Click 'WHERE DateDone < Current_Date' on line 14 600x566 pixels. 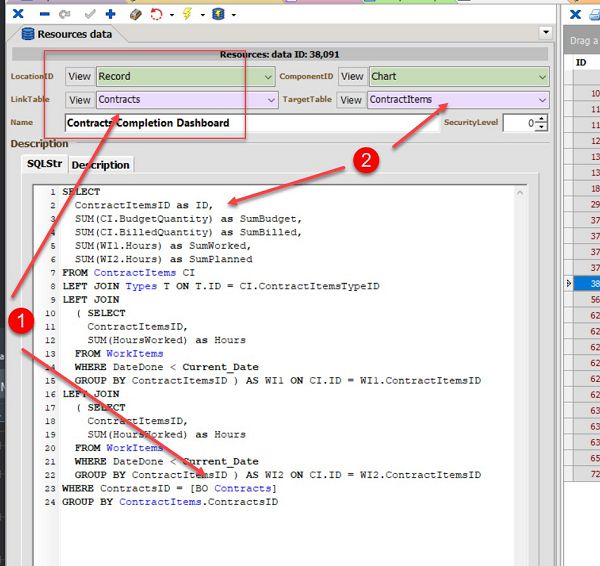click(166, 367)
